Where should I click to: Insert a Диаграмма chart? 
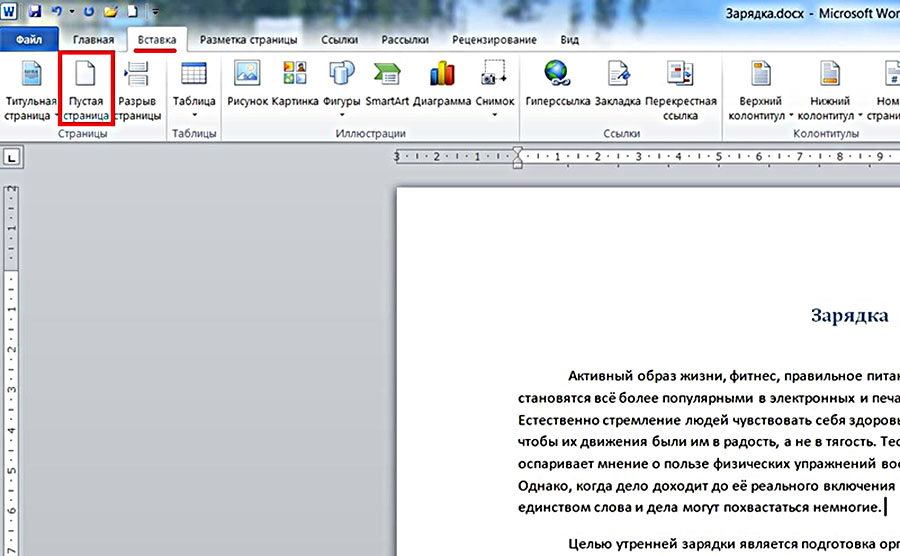pyautogui.click(x=443, y=77)
